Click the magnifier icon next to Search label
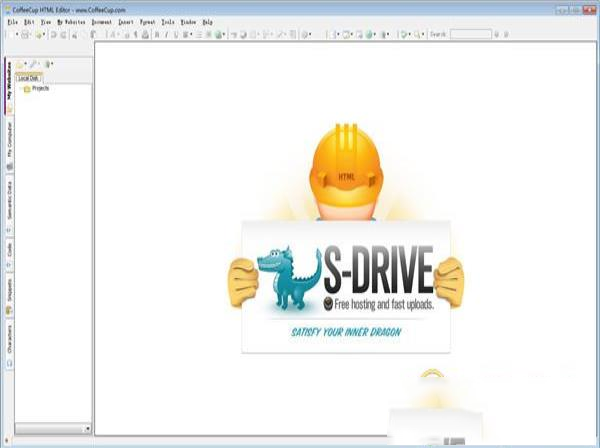600x448 pixels. point(417,35)
